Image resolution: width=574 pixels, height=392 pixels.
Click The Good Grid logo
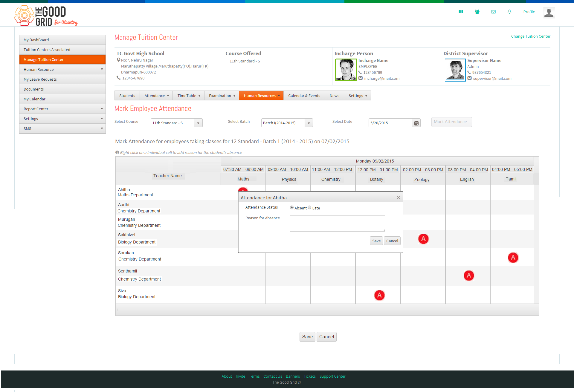click(x=46, y=16)
